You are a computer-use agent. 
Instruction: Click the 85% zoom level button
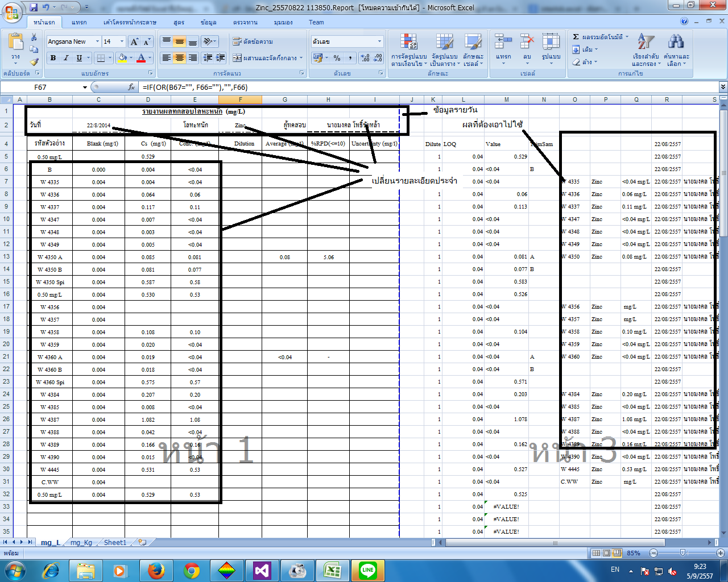coord(634,553)
